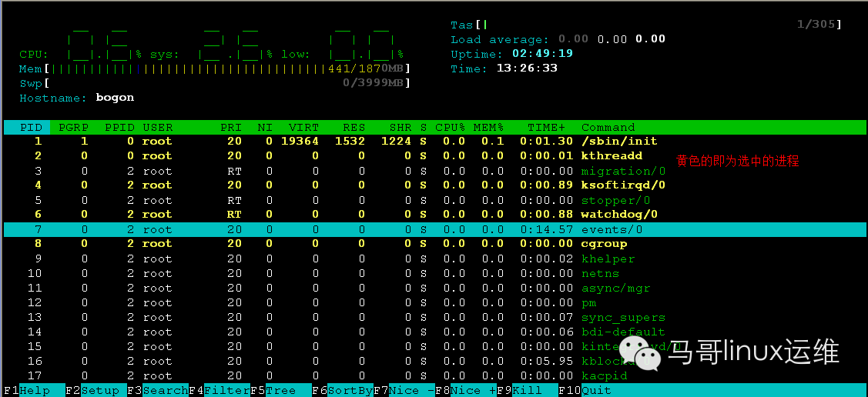The height and width of the screenshot is (397, 868).
Task: Click the TIME+ value 0:14.57
Action: [x=546, y=229]
